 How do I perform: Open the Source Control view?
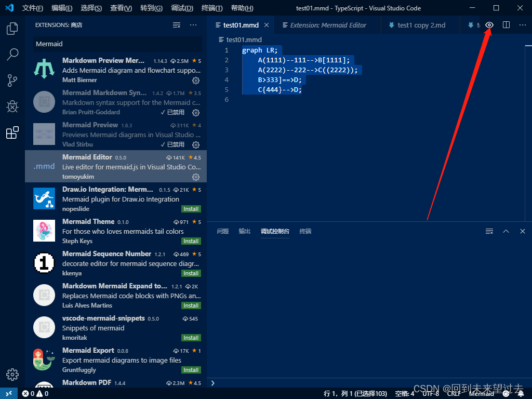click(12, 80)
